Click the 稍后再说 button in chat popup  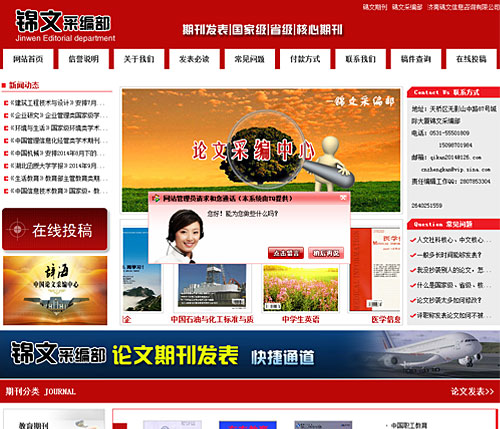point(326,253)
